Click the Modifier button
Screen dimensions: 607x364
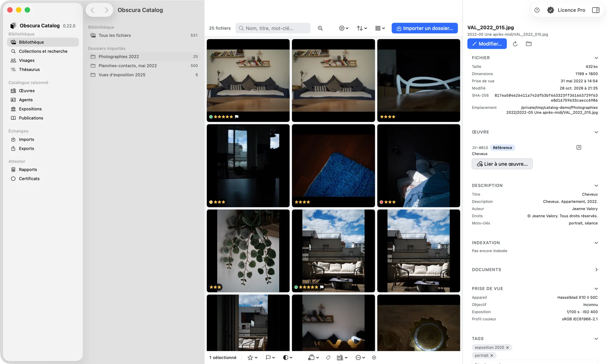click(487, 44)
